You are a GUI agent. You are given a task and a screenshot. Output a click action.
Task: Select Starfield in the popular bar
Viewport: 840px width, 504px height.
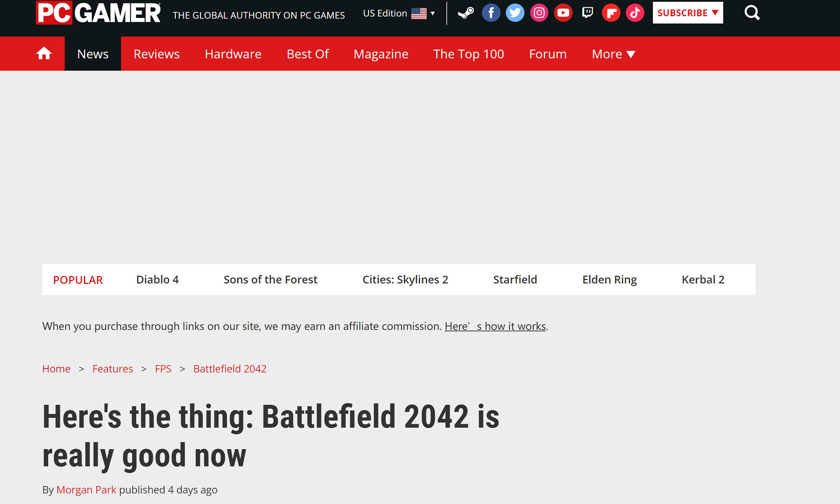(x=515, y=279)
